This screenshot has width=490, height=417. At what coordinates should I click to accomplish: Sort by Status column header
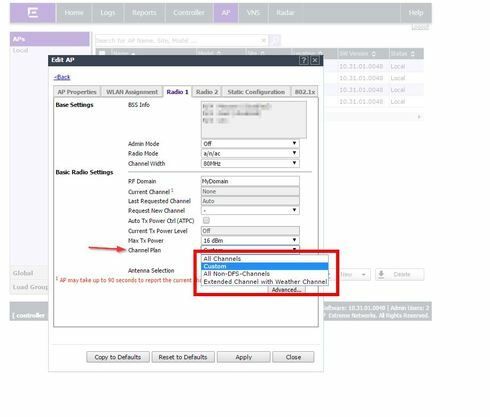click(x=406, y=53)
